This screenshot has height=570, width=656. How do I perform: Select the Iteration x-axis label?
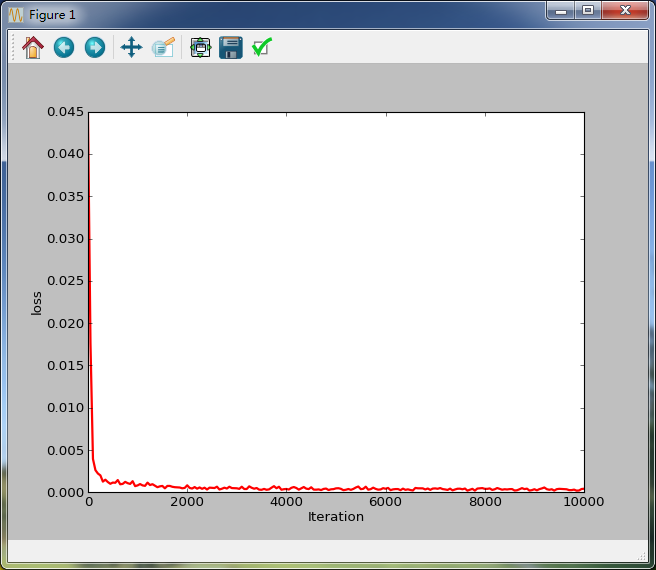coord(336,517)
